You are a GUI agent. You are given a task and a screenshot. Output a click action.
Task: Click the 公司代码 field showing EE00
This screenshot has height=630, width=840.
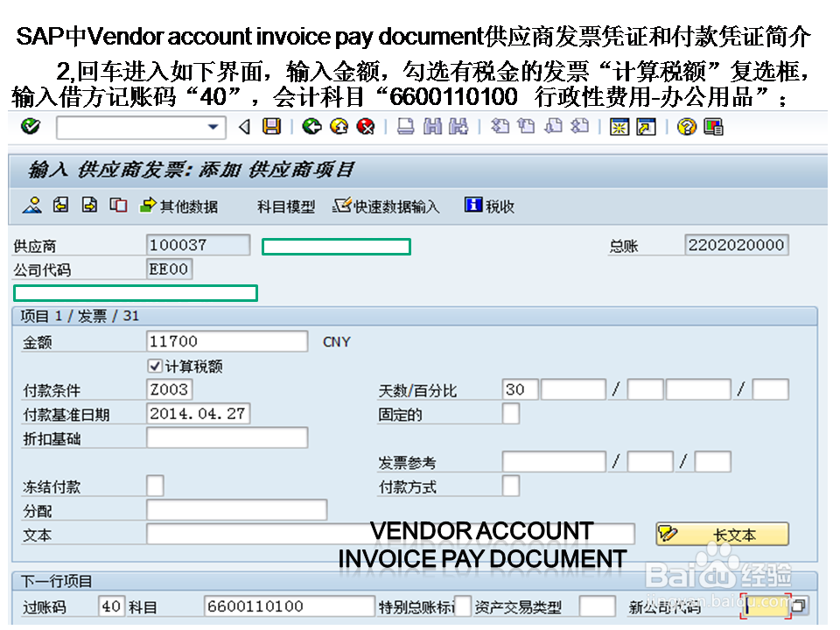[169, 269]
